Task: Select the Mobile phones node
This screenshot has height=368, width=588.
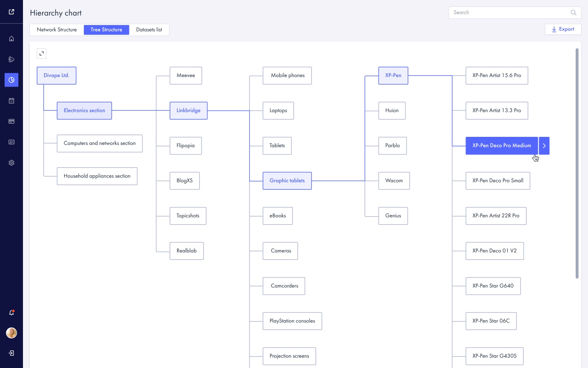Action: tap(287, 76)
